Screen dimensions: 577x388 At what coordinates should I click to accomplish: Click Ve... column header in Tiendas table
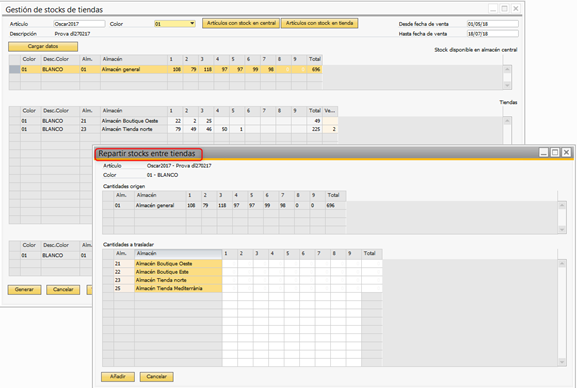click(x=330, y=110)
